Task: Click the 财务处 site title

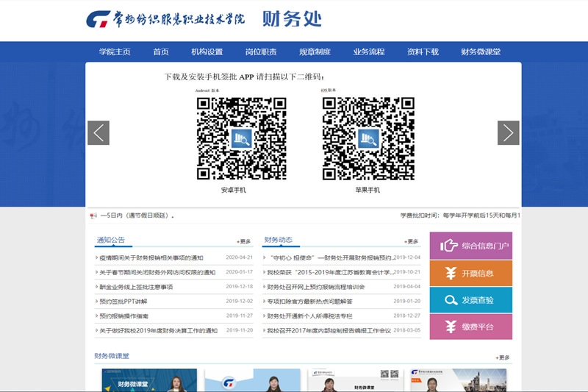Action: (x=292, y=19)
